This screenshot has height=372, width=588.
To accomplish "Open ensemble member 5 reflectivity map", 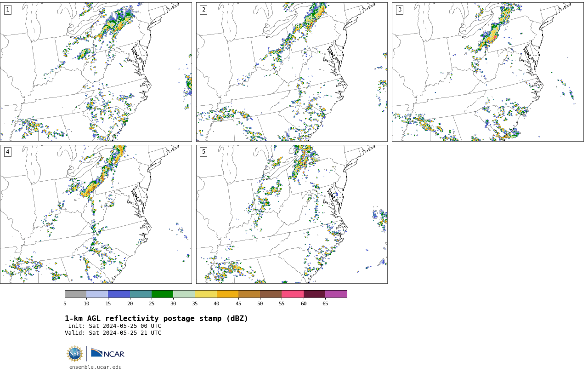I will tap(292, 214).
